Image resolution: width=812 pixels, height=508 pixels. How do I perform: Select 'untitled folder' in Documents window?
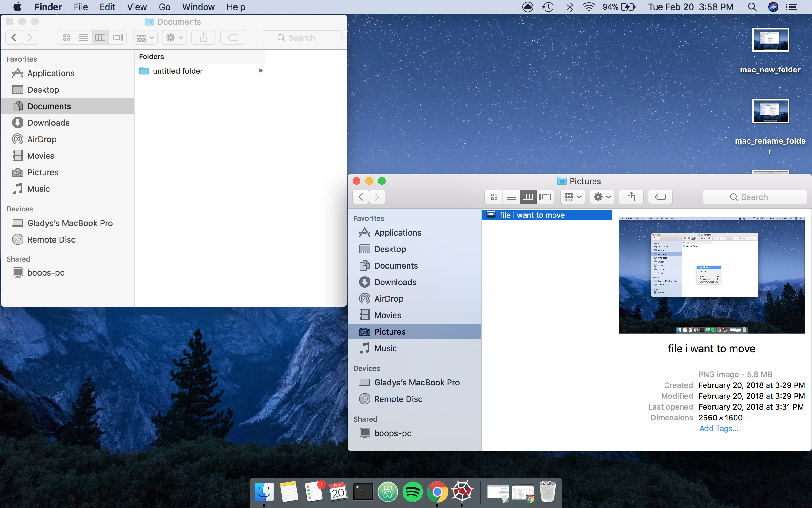click(200, 70)
